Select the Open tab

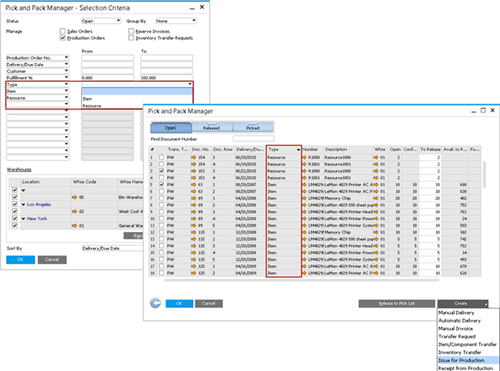tap(171, 128)
